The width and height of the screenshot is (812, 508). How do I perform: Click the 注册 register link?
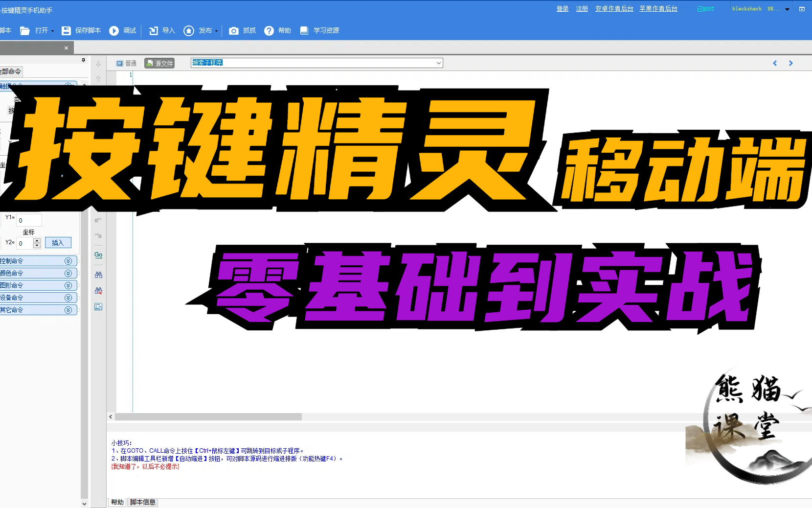582,9
